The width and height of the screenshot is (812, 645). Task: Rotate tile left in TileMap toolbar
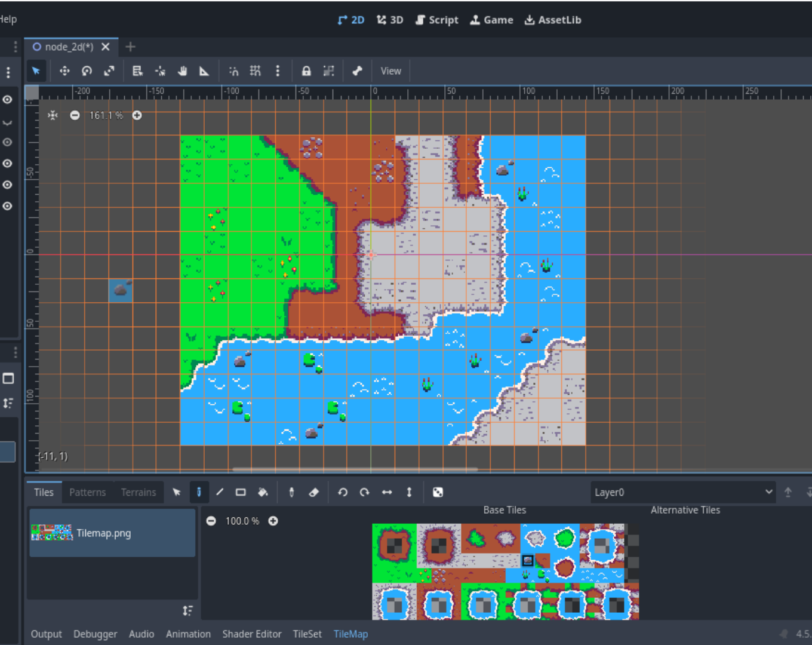click(343, 492)
